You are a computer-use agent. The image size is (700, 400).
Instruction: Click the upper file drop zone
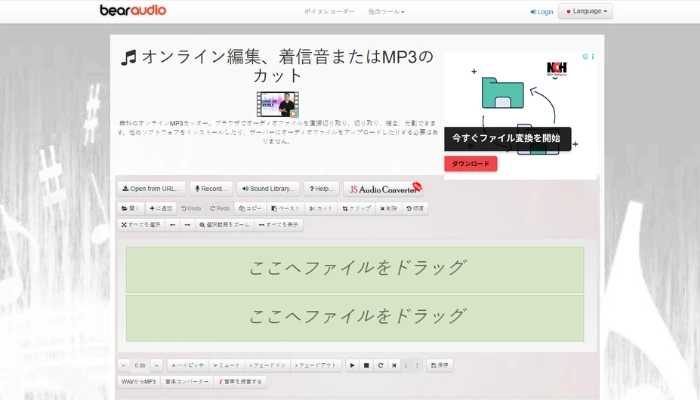[x=355, y=270]
